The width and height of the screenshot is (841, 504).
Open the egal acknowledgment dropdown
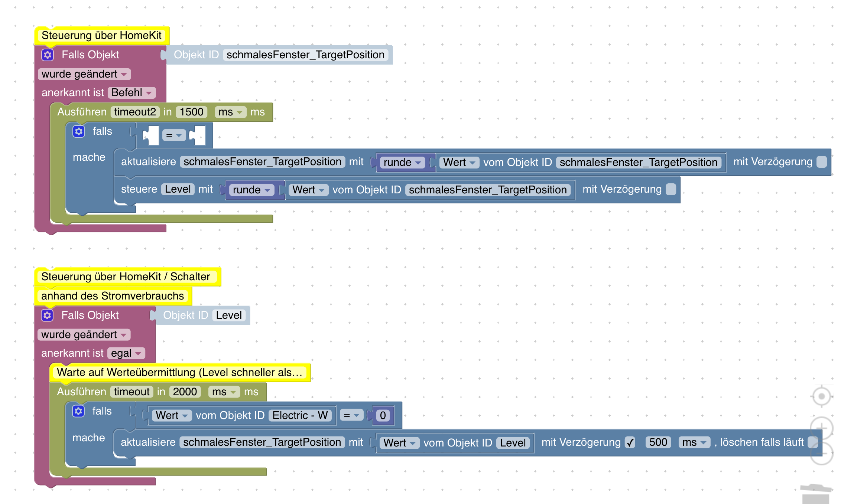click(x=126, y=353)
